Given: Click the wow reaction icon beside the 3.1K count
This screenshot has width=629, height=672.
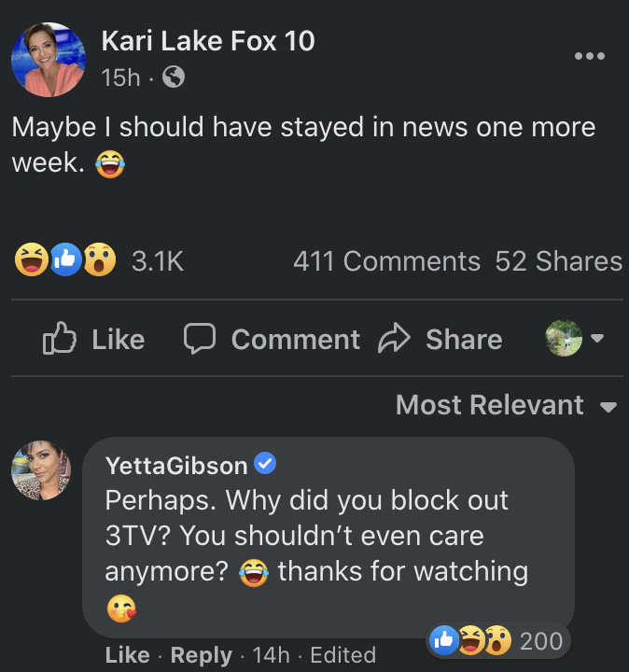Looking at the screenshot, I should coord(100,259).
